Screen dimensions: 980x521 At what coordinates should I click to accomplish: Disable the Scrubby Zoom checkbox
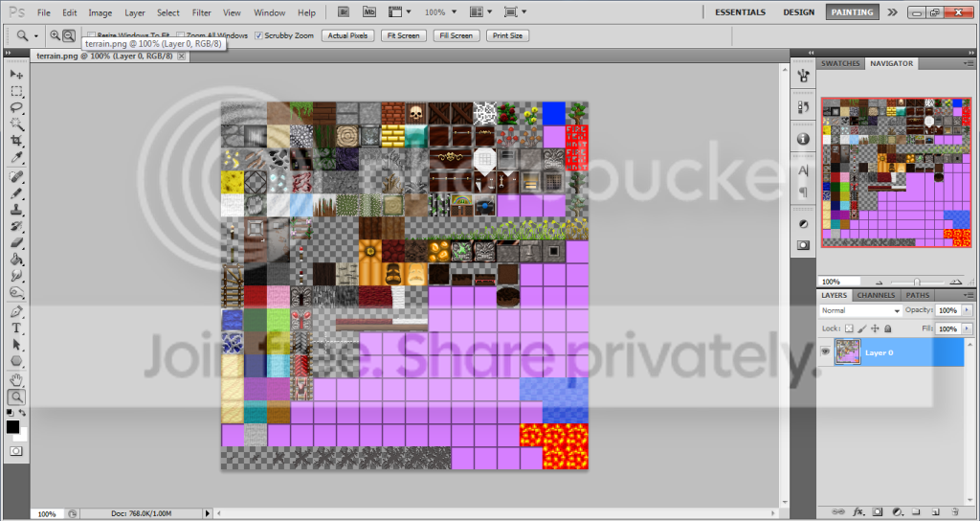pyautogui.click(x=258, y=35)
